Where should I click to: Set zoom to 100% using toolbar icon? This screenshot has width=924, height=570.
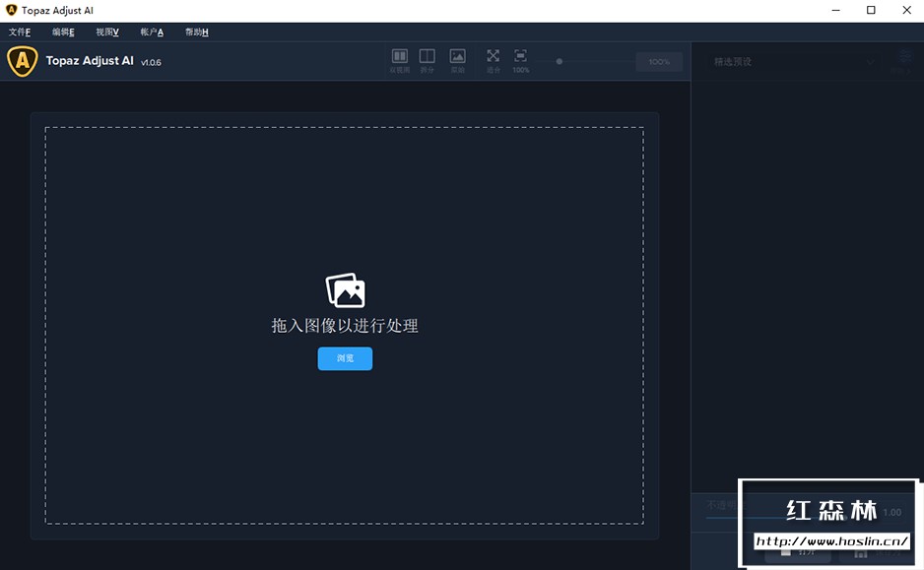pos(520,61)
